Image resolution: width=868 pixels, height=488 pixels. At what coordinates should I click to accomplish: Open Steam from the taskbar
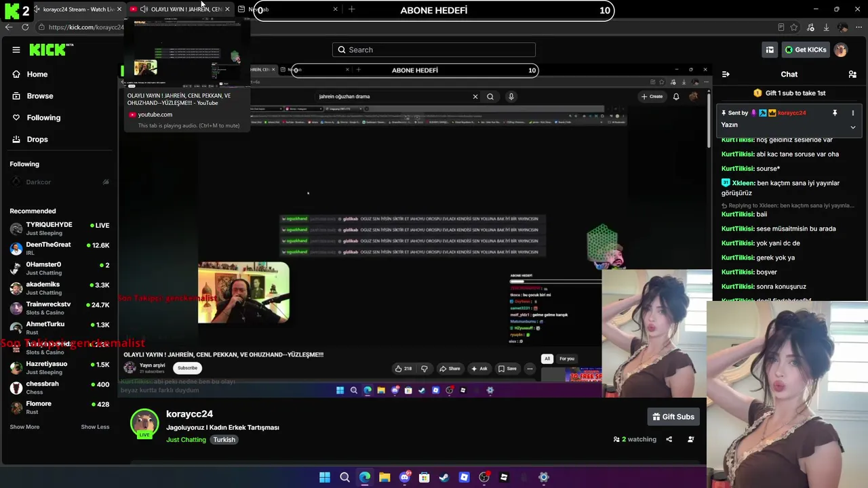(444, 477)
